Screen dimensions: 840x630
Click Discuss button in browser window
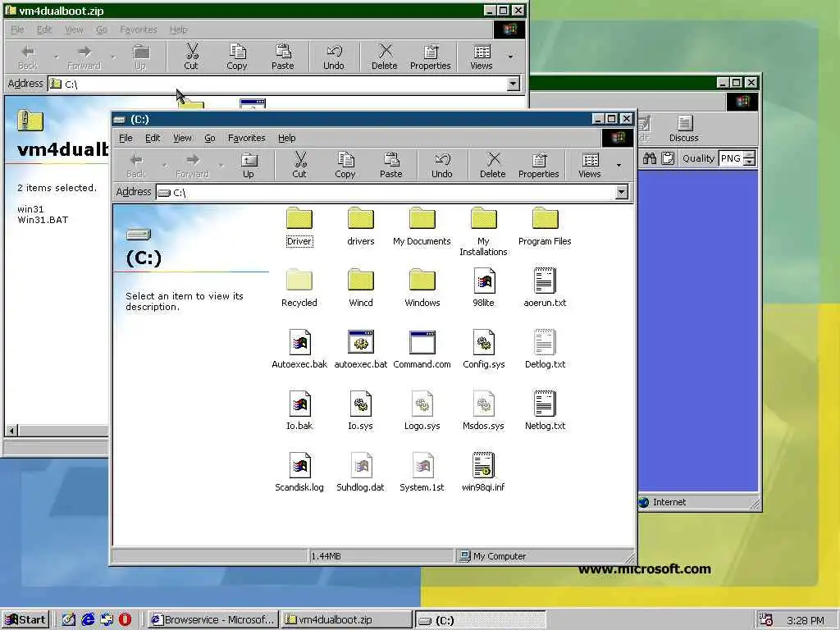pyautogui.click(x=684, y=129)
